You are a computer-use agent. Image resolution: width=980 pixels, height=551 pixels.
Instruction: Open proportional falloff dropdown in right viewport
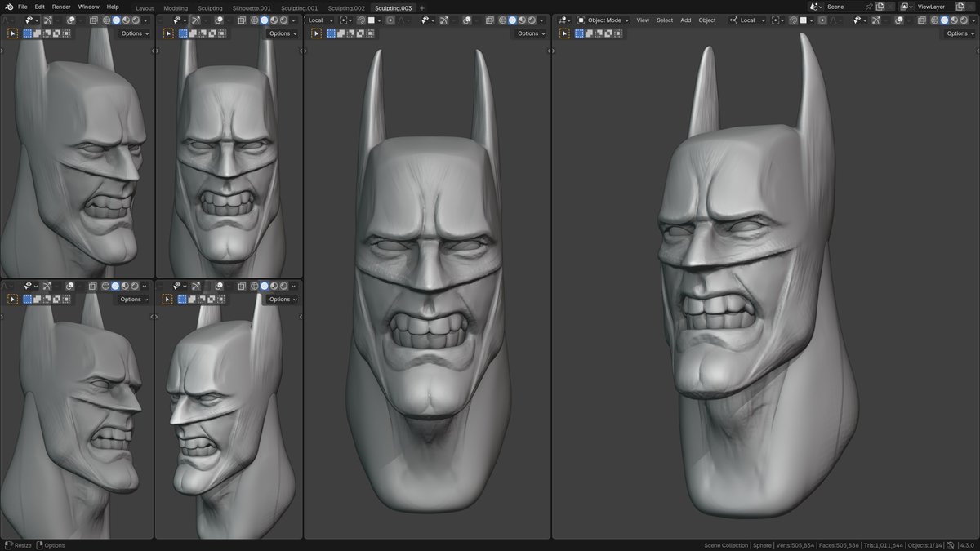tap(837, 20)
